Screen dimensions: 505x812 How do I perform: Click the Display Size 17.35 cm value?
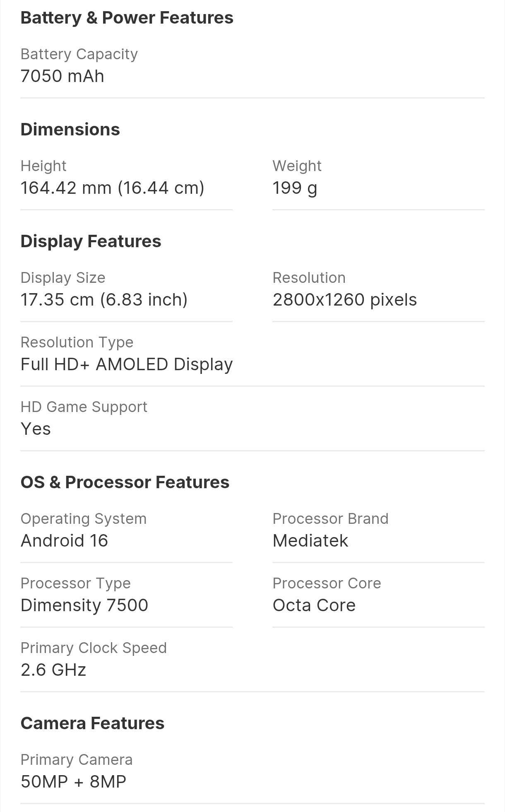(x=104, y=300)
